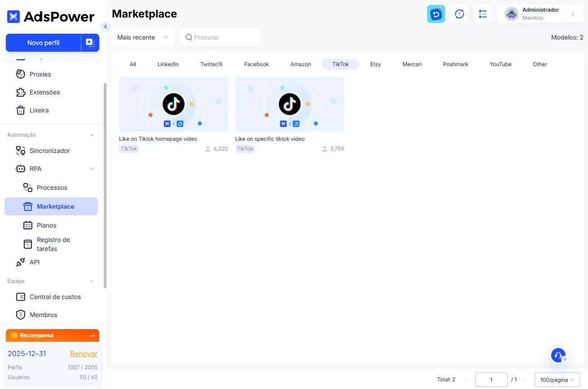
Task: Click the 3,709 users count
Action: tap(337, 149)
